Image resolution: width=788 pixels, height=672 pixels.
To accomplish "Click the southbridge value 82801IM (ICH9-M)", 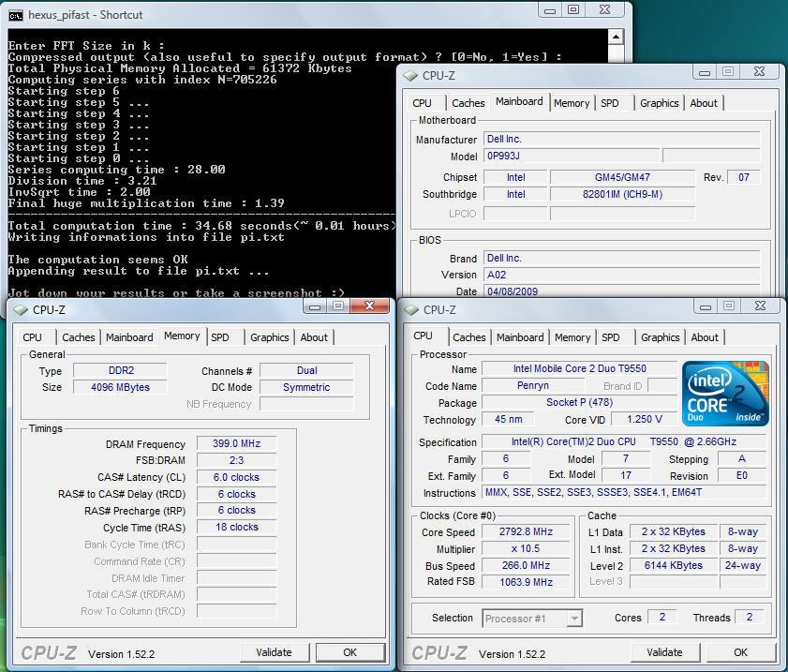I will [x=622, y=194].
